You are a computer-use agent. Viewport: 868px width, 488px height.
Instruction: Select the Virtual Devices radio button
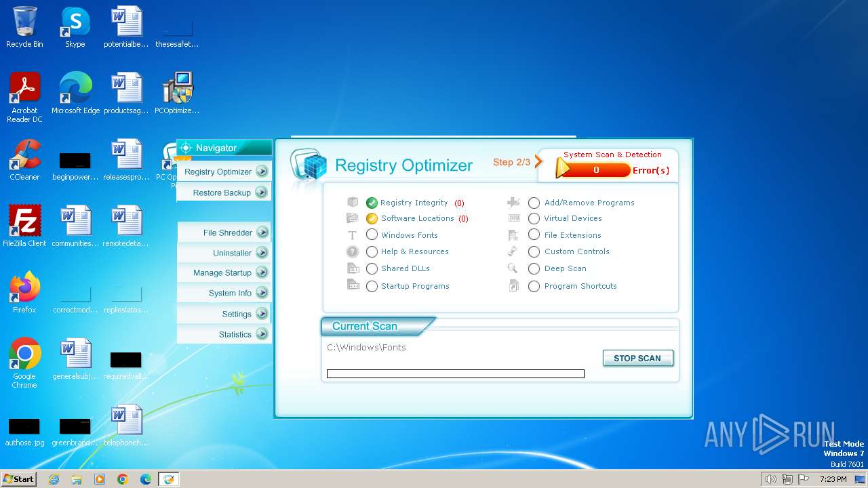click(534, 218)
